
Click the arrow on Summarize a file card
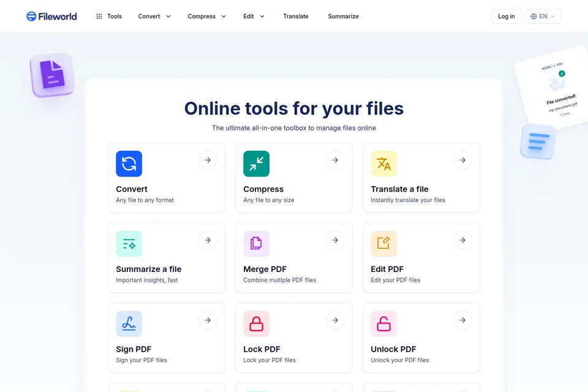(x=208, y=240)
